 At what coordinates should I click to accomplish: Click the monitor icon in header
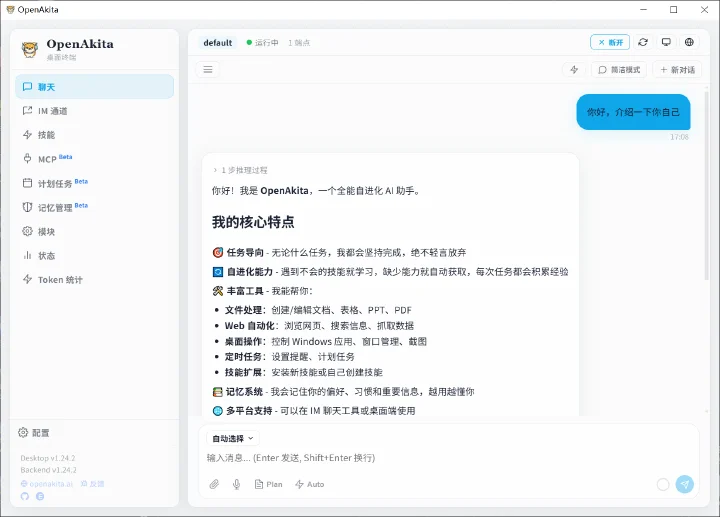coord(666,42)
